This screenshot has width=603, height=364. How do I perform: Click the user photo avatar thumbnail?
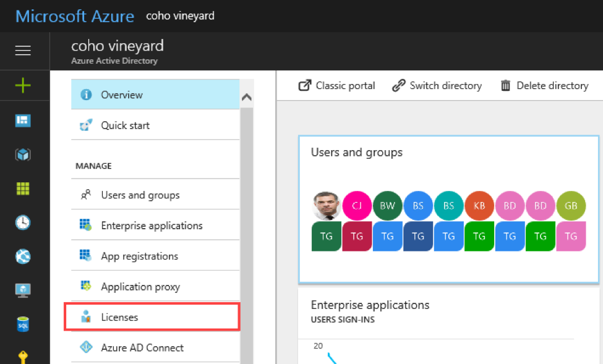tap(326, 206)
